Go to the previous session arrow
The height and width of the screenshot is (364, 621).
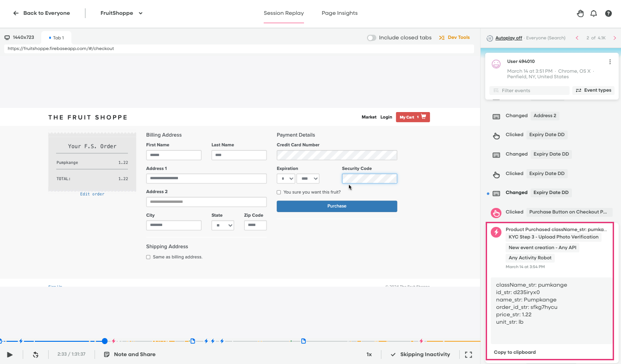(x=577, y=38)
